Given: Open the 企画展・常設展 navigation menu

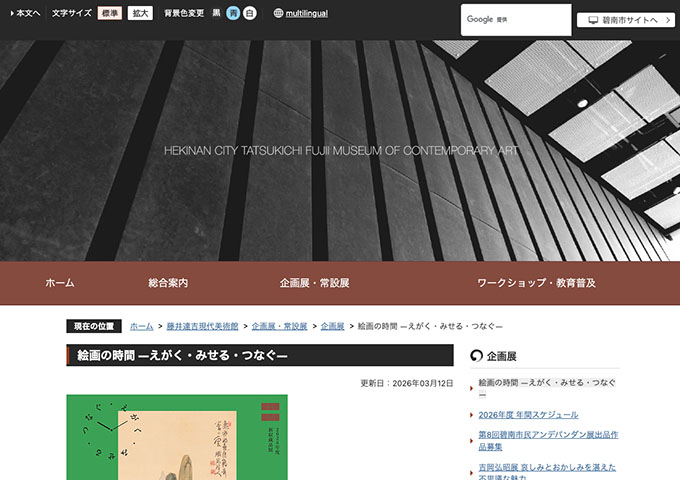Looking at the screenshot, I should pos(314,283).
